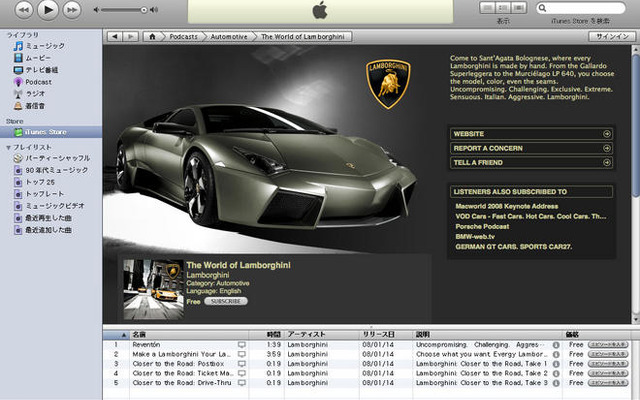The image size is (640, 400).
Task: Get episode button for Drive-Thru row
Action: tap(608, 383)
